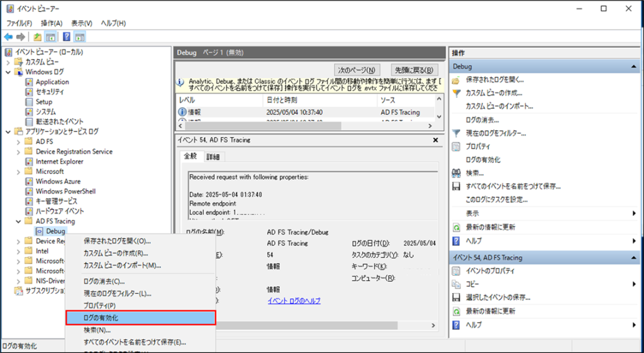Expand the Device Registration Service node

click(x=18, y=152)
